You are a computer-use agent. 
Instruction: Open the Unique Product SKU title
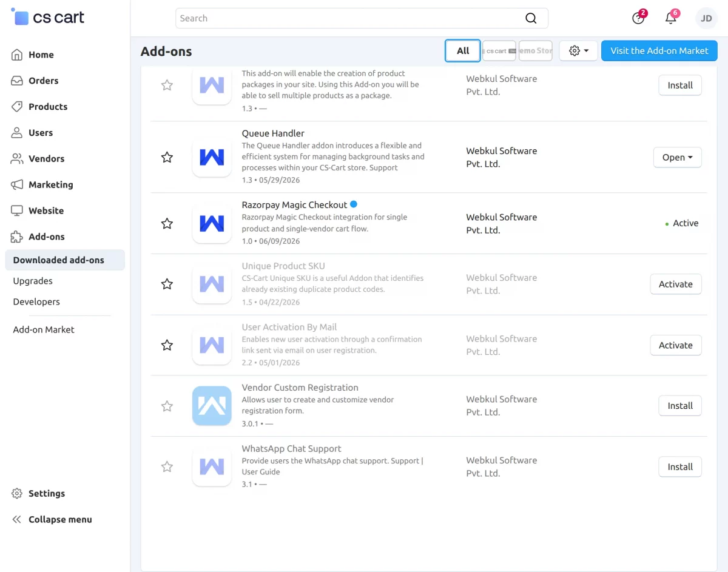283,266
